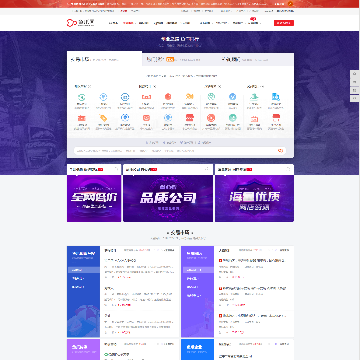The height and width of the screenshot is (360, 360).
Task: Open the 品质公司 promotional banner
Action: coord(168,198)
